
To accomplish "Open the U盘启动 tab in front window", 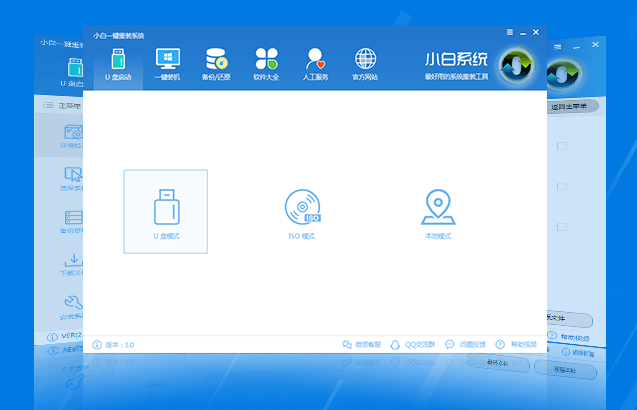I will click(x=118, y=65).
